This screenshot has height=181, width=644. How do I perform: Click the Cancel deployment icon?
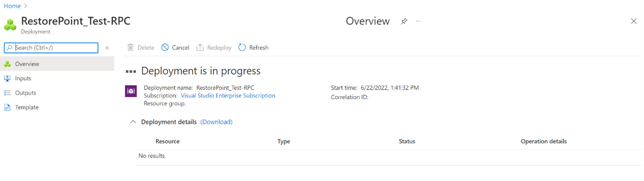click(165, 48)
